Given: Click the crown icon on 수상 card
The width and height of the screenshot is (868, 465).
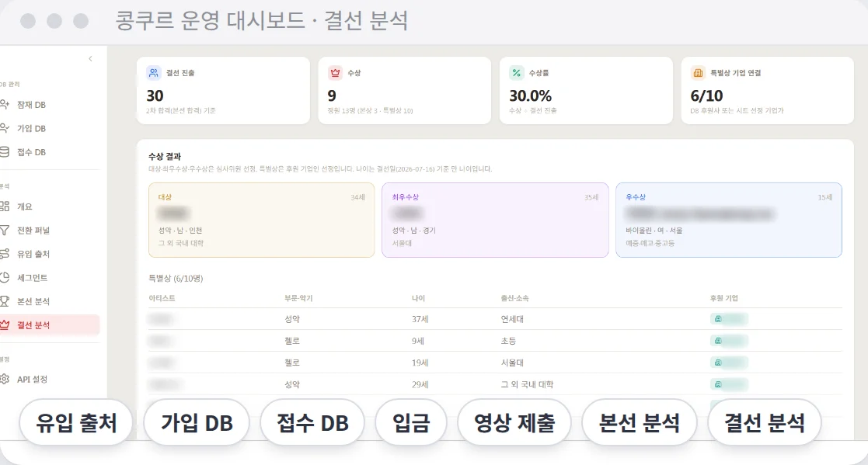Looking at the screenshot, I should pyautogui.click(x=335, y=73).
